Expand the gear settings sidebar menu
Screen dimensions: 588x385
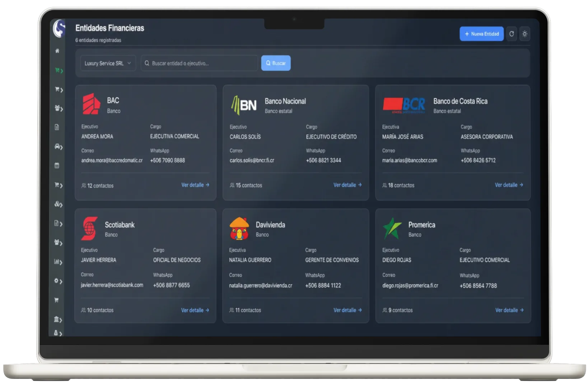click(x=59, y=281)
